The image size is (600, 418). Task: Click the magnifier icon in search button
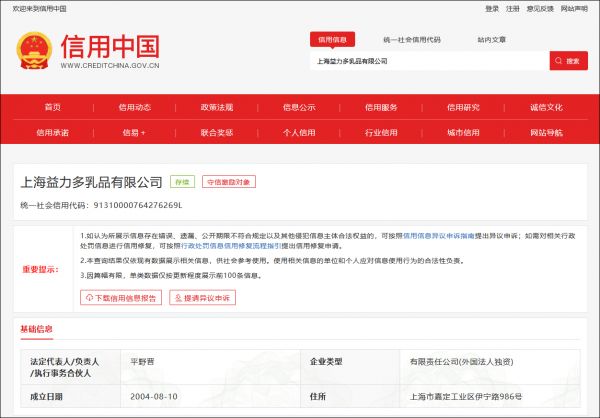pos(559,60)
